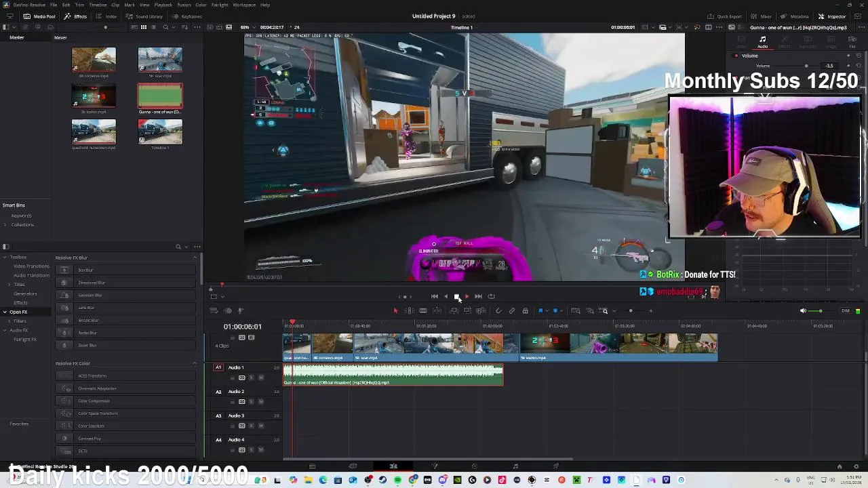
Task: Click the play reverse button
Action: [446, 296]
